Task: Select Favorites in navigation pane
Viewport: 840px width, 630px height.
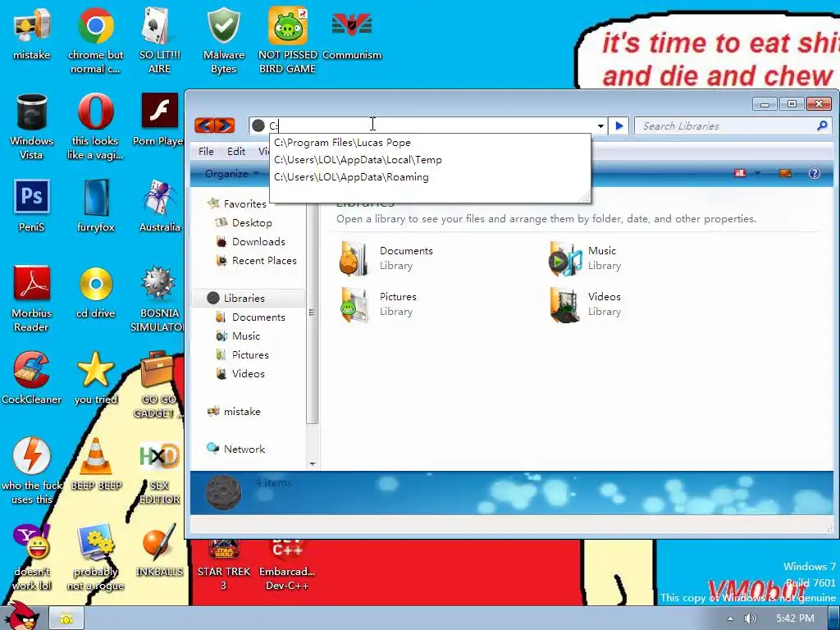Action: tap(237, 203)
